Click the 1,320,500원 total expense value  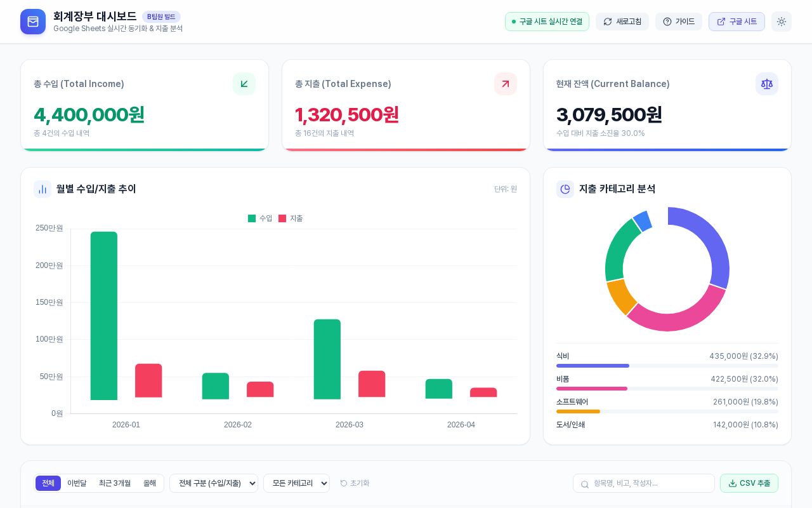coord(347,115)
